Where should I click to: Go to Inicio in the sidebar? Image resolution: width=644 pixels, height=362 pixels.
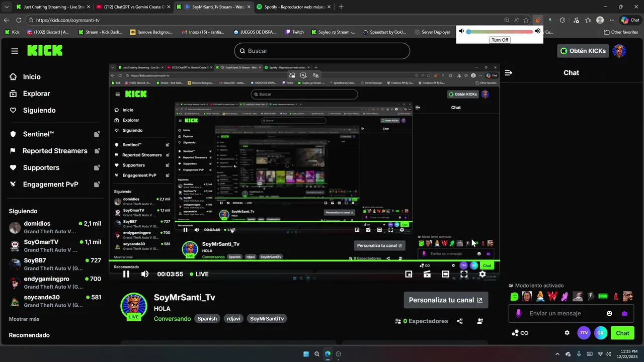[x=32, y=77]
